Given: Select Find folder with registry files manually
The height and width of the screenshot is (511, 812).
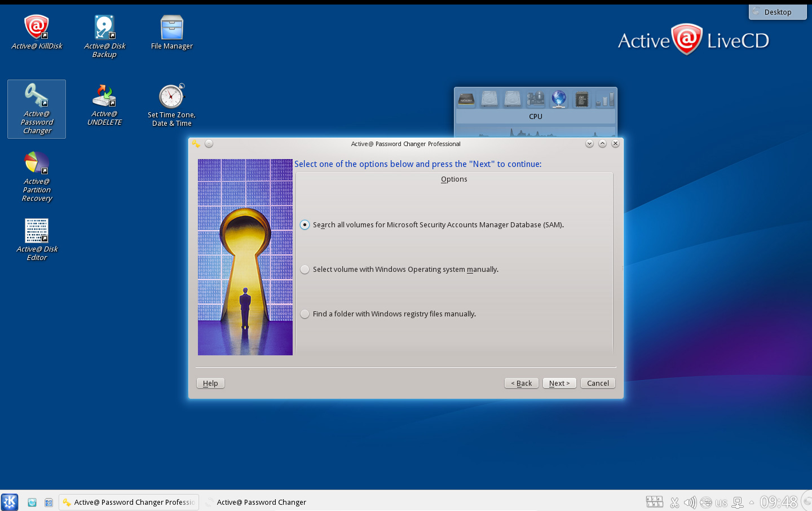Looking at the screenshot, I should coord(305,314).
